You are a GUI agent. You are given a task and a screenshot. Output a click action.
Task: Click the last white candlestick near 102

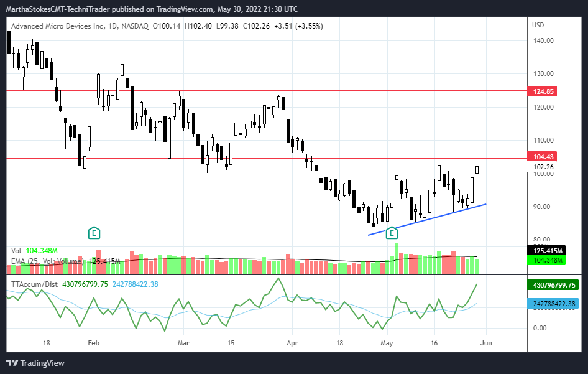tap(477, 170)
